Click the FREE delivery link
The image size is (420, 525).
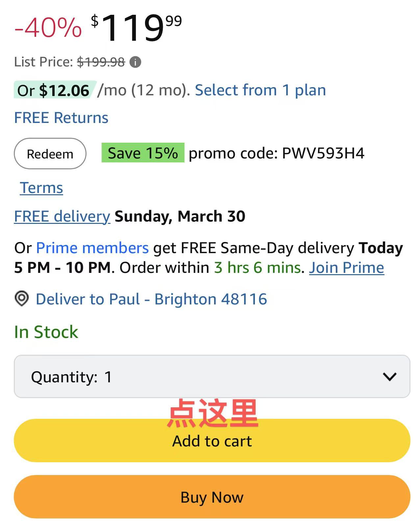62,216
